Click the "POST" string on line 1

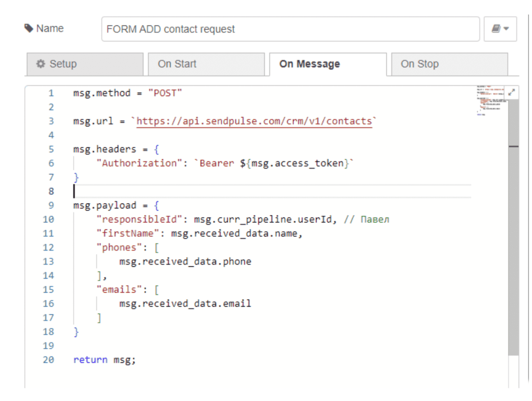[x=165, y=93]
